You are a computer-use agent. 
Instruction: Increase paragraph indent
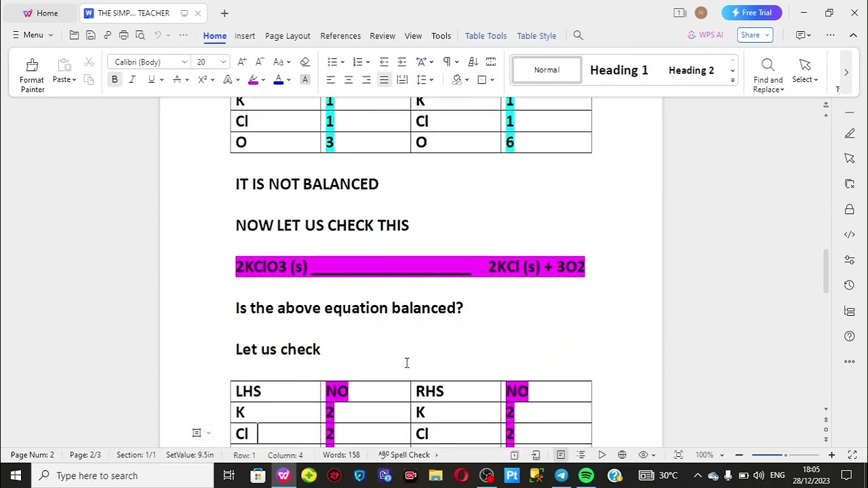pyautogui.click(x=401, y=62)
